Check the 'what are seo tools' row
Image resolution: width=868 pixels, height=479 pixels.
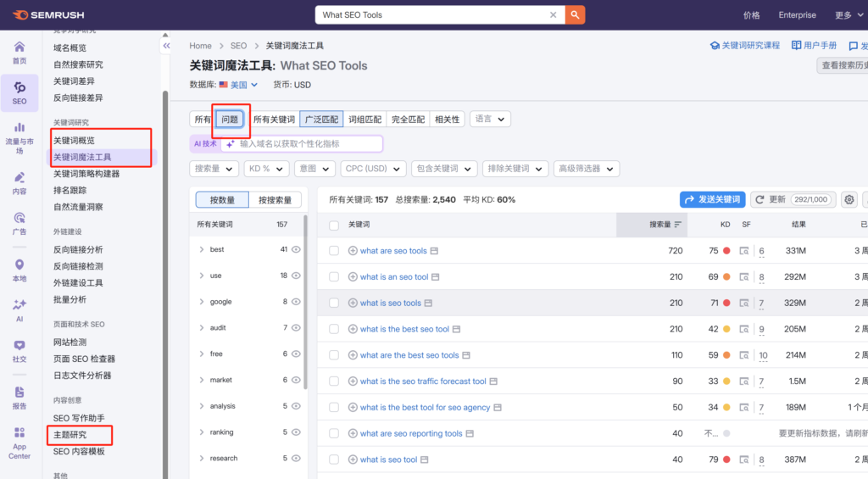tap(334, 251)
